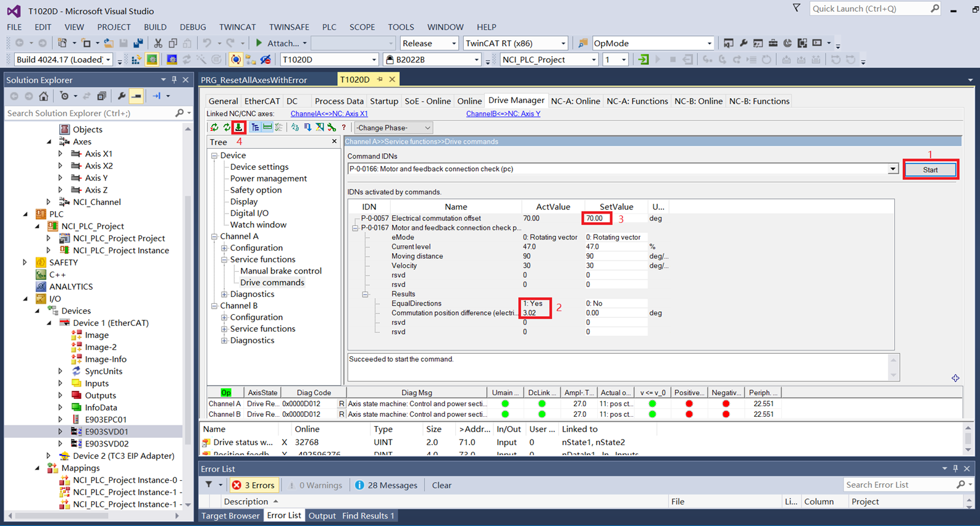Toggle the 3 Errors filter button

(253, 485)
